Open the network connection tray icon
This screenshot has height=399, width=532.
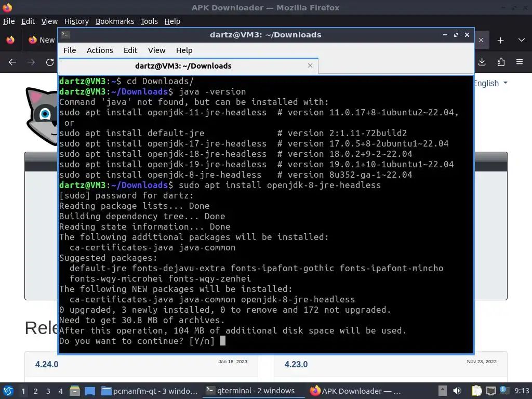pyautogui.click(x=490, y=391)
